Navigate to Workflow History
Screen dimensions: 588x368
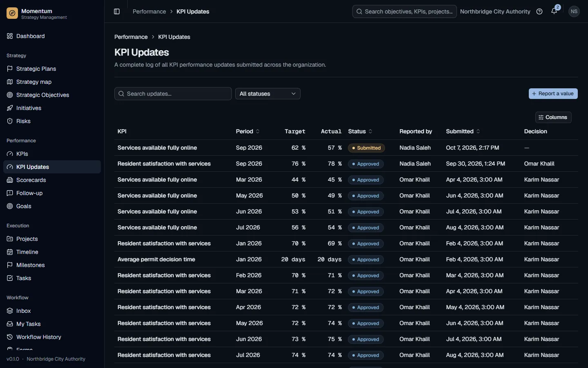52,337
